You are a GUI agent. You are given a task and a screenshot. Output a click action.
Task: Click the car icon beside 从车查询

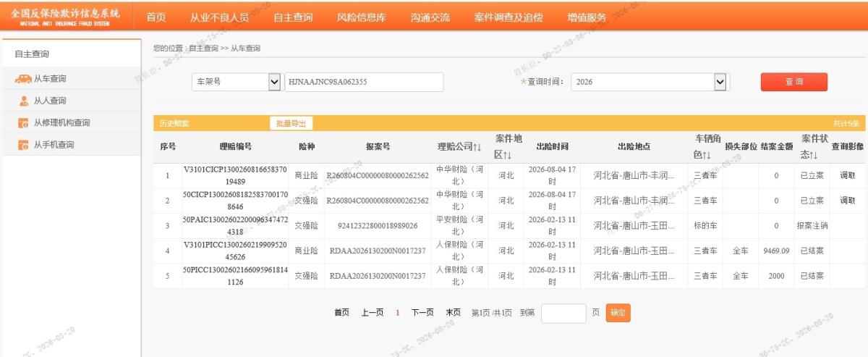click(23, 79)
